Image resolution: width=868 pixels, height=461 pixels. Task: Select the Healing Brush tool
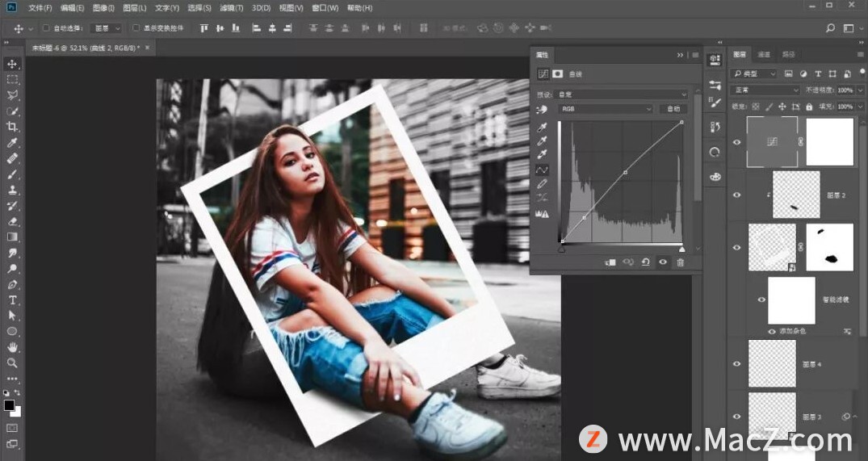click(12, 158)
